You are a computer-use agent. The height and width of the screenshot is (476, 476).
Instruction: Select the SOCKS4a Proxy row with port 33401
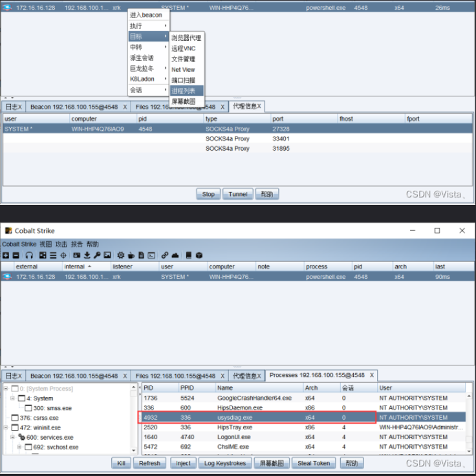tap(238, 139)
